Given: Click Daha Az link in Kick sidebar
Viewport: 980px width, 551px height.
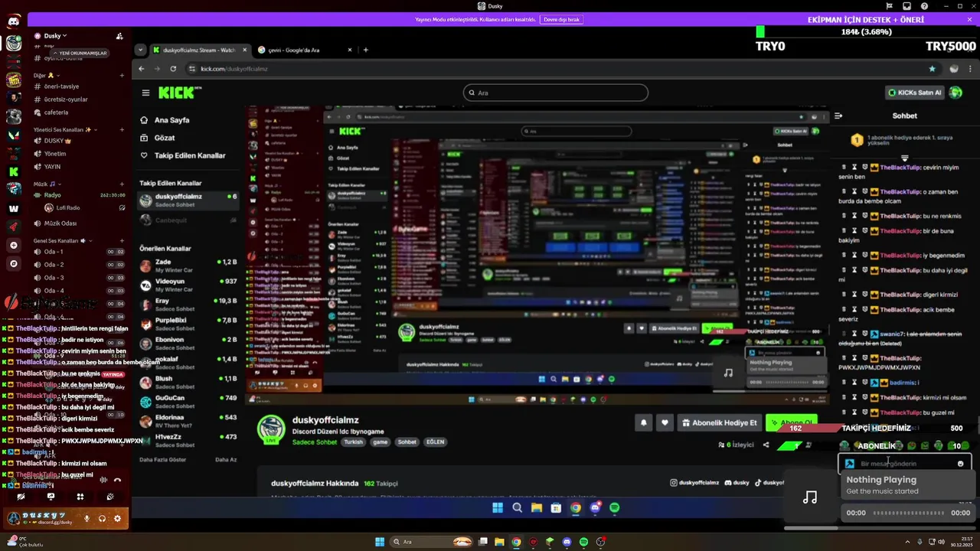Looking at the screenshot, I should pos(226,460).
